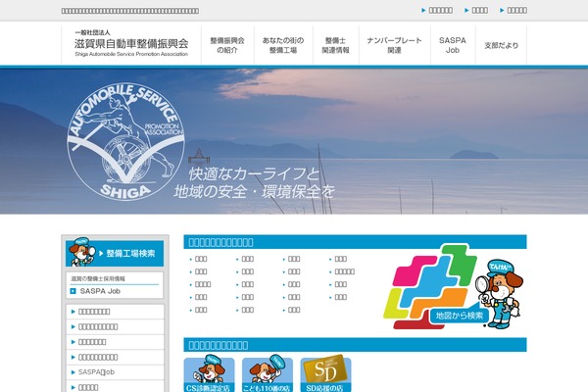Click the 滋賀県自動車整備振興会 site logo

pos(131,43)
